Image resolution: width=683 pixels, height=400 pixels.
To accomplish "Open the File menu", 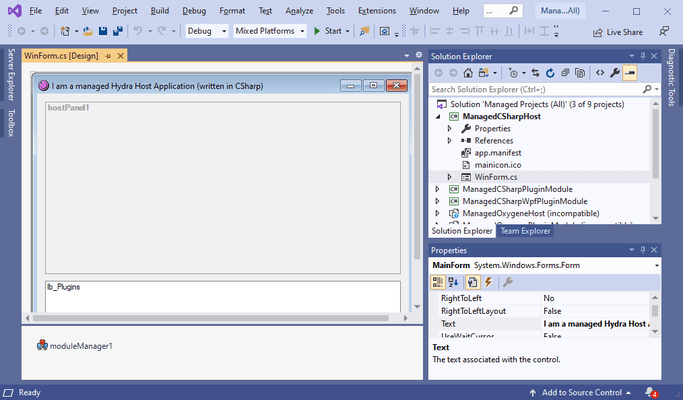I will click(35, 11).
